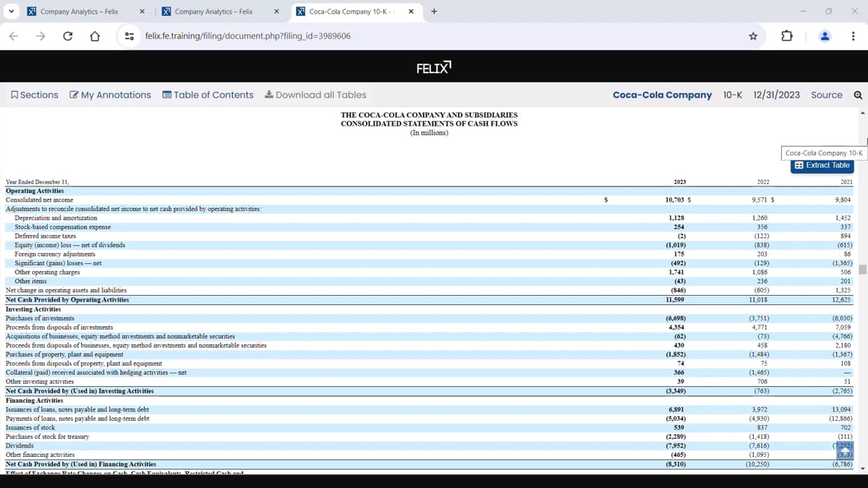Open a new browser tab
The width and height of the screenshot is (868, 488).
pos(434,12)
